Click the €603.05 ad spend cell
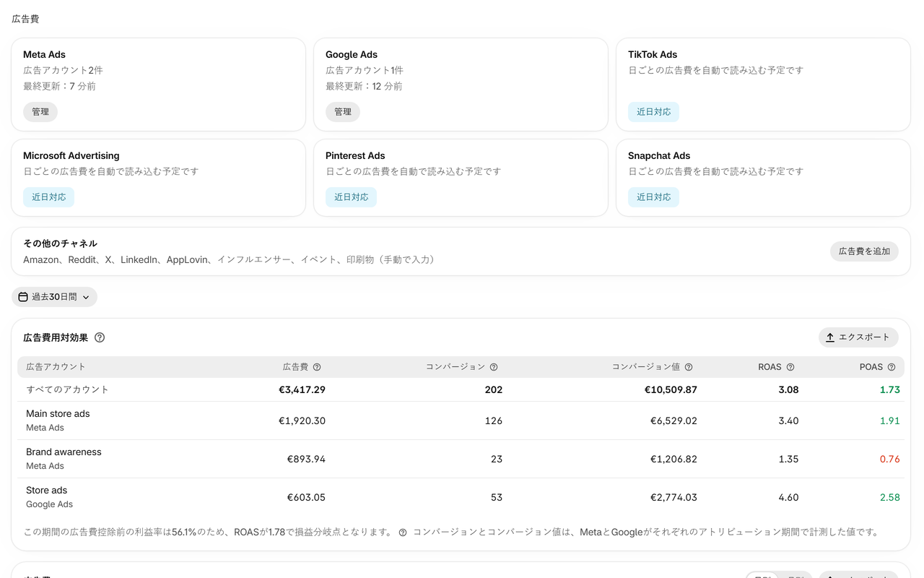 pos(306,497)
